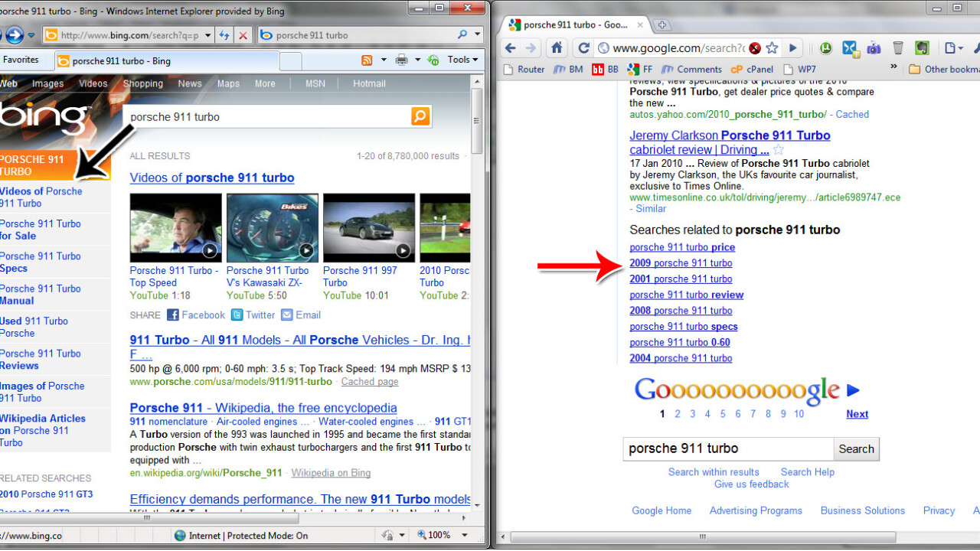Viewport: 980px width, 551px height.
Task: Click the Bing search input field
Action: click(267, 117)
